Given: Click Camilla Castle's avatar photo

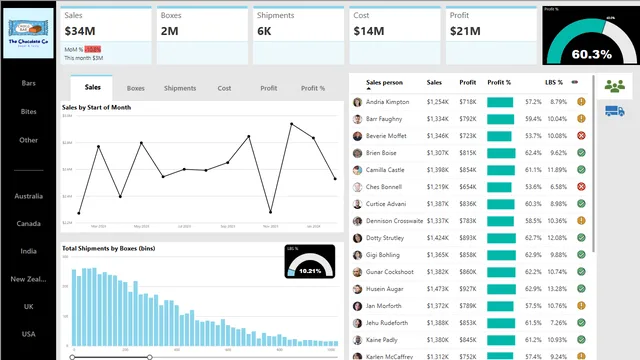Looking at the screenshot, I should [358, 170].
